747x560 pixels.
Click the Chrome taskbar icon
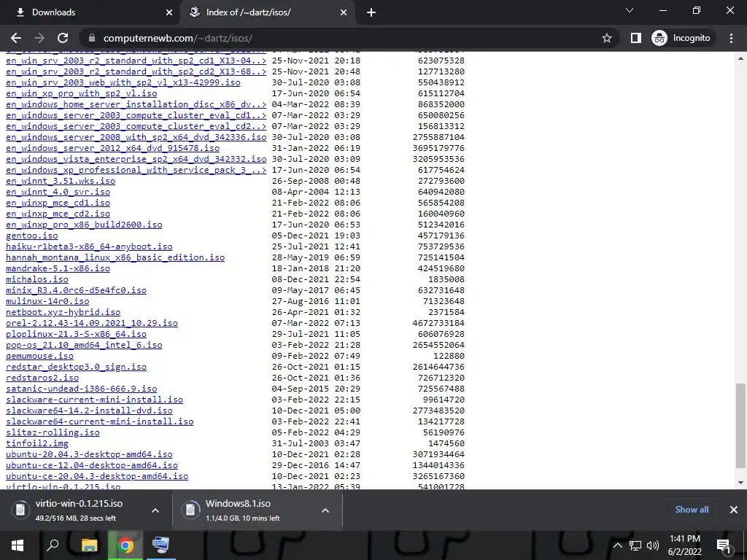tap(125, 545)
